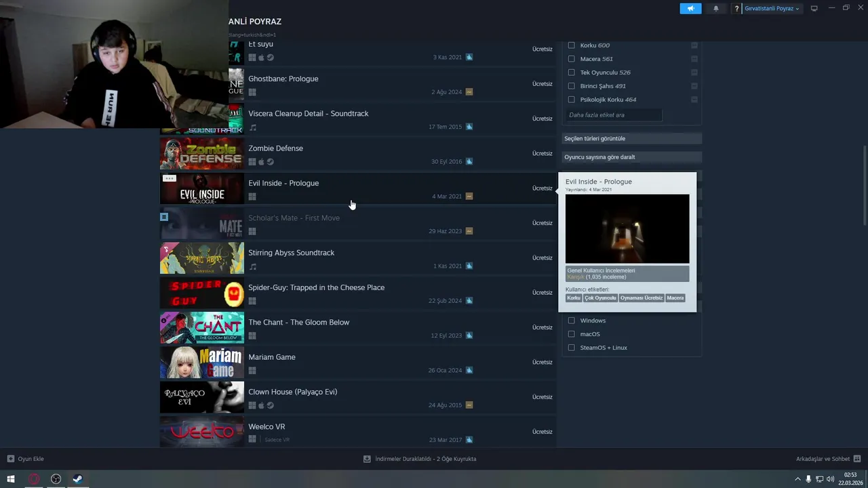Select the 'Oynaması Ücretsiz' tag in tooltip
This screenshot has width=868, height=488.
coord(641,298)
